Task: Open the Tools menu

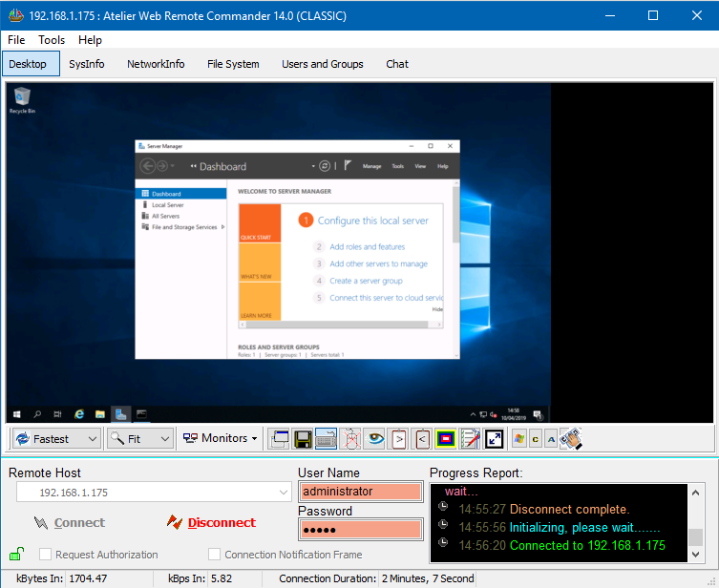Action: 52,40
